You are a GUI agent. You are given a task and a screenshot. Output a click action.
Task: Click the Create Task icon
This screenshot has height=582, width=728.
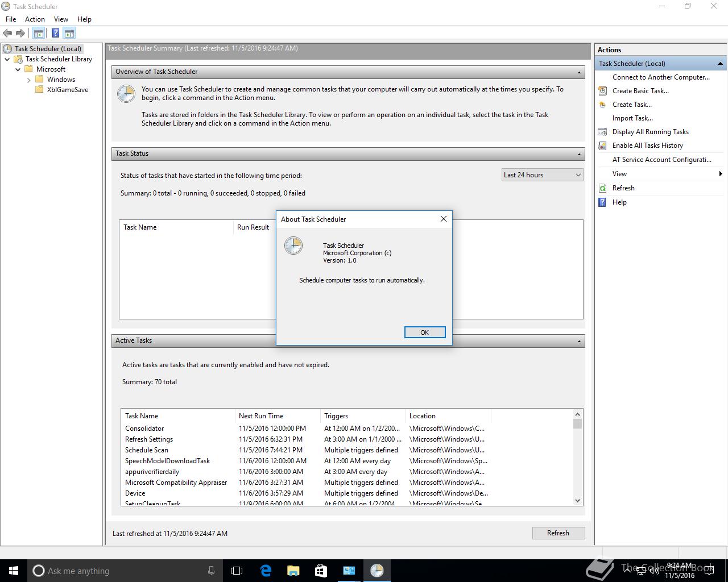pos(602,105)
